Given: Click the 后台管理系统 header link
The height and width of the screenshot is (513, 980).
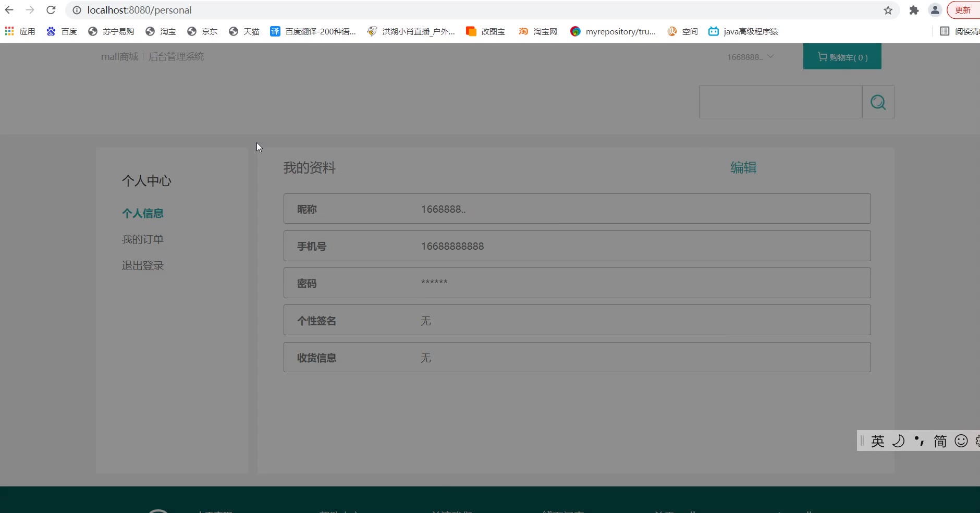Looking at the screenshot, I should pos(176,56).
